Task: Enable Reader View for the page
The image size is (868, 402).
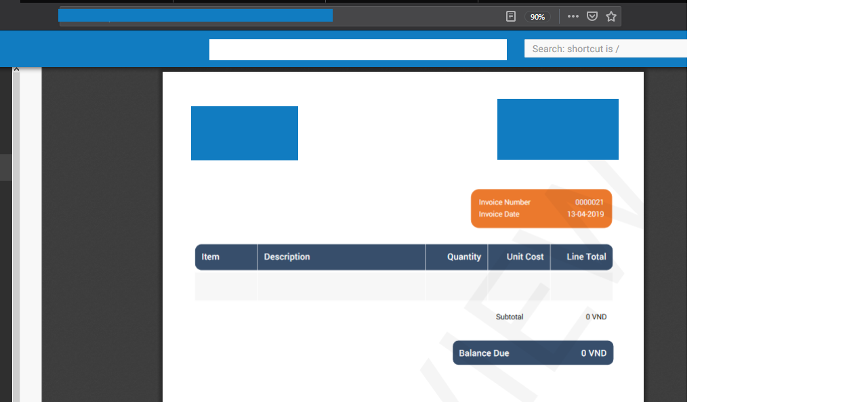Action: coord(510,16)
